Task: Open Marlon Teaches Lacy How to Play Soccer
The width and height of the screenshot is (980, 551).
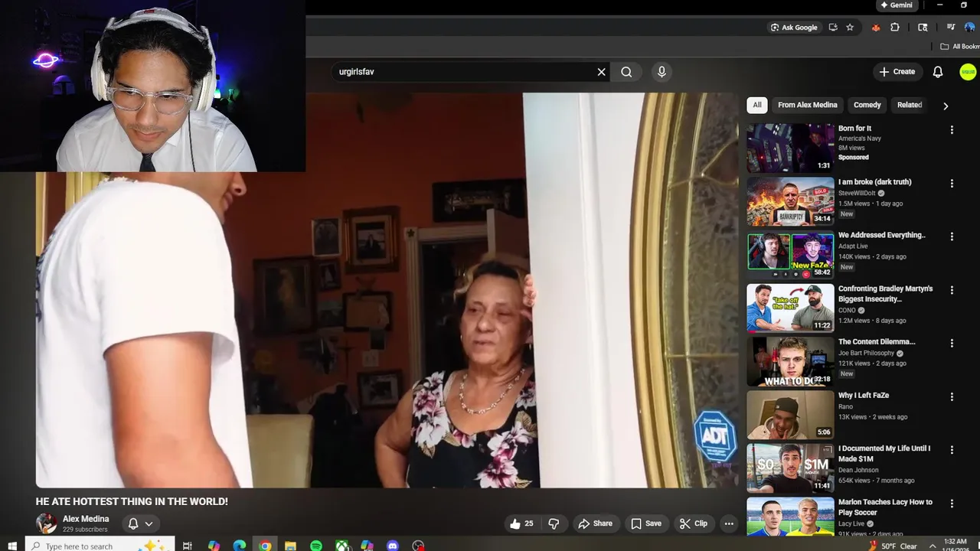Action: click(x=885, y=507)
